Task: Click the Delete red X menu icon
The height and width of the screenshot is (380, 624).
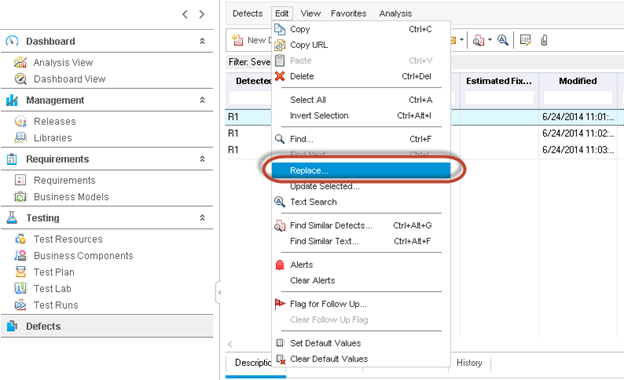Action: pyautogui.click(x=280, y=76)
